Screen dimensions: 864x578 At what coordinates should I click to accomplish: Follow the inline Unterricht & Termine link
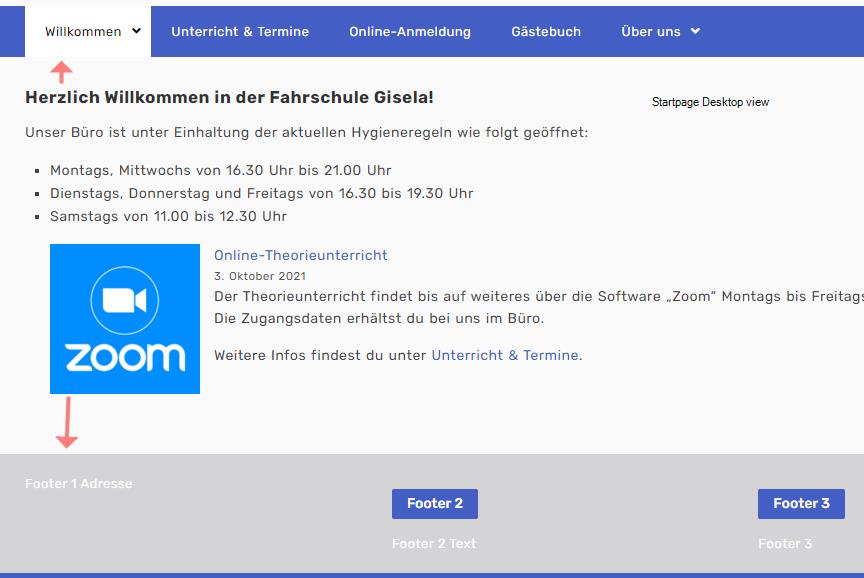(x=505, y=355)
